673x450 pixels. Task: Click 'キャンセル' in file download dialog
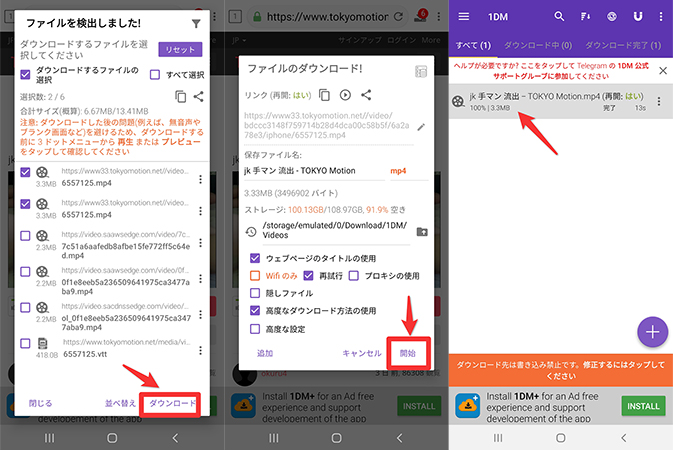tap(362, 353)
